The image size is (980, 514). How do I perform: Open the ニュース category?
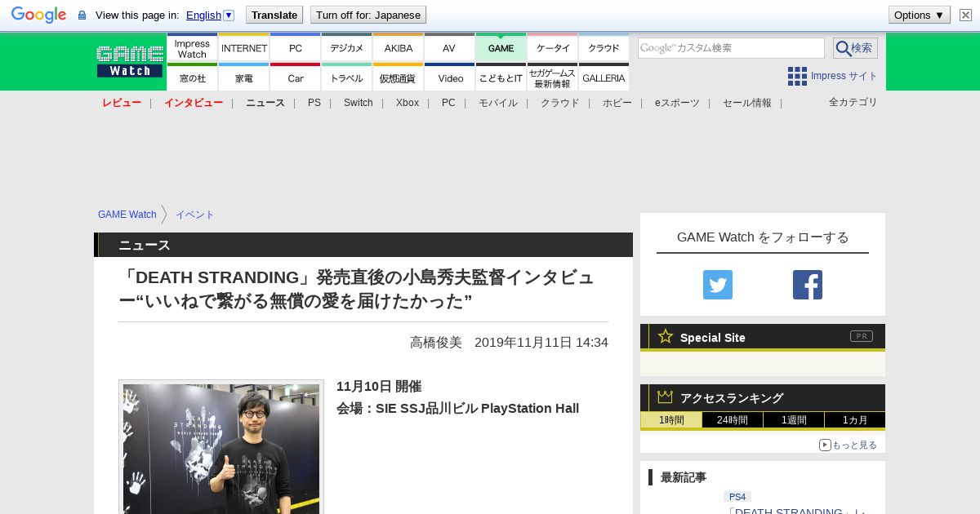pos(265,103)
